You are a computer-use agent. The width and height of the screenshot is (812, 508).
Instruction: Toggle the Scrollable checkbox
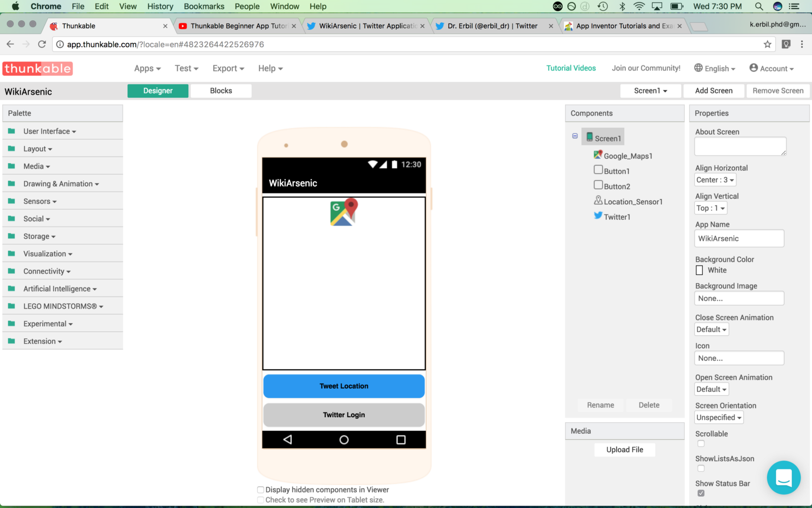pyautogui.click(x=701, y=443)
